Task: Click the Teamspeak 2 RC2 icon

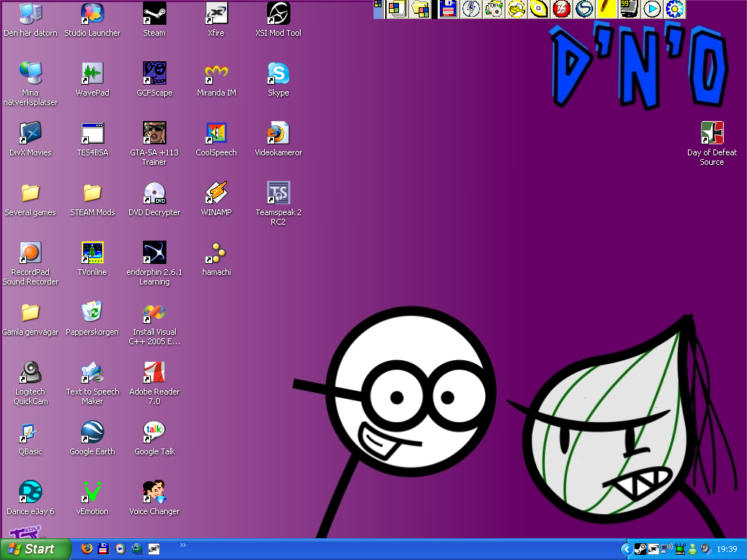Action: tap(278, 192)
